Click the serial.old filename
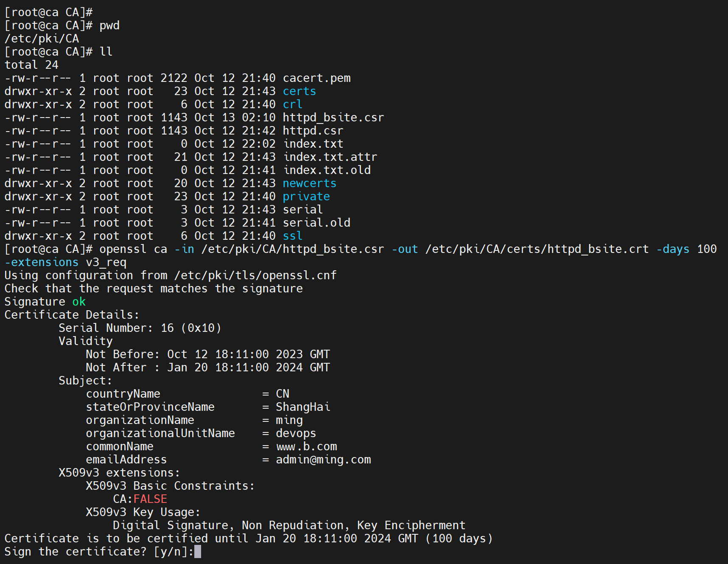This screenshot has width=728, height=564. 316,223
